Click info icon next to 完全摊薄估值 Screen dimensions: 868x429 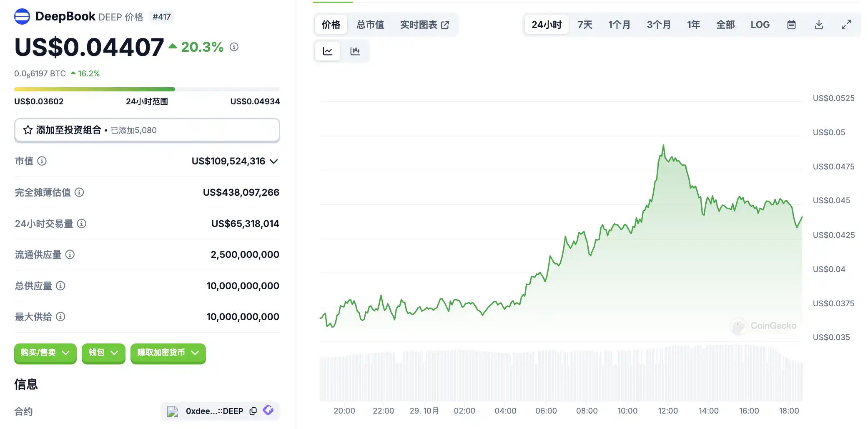[x=79, y=192]
